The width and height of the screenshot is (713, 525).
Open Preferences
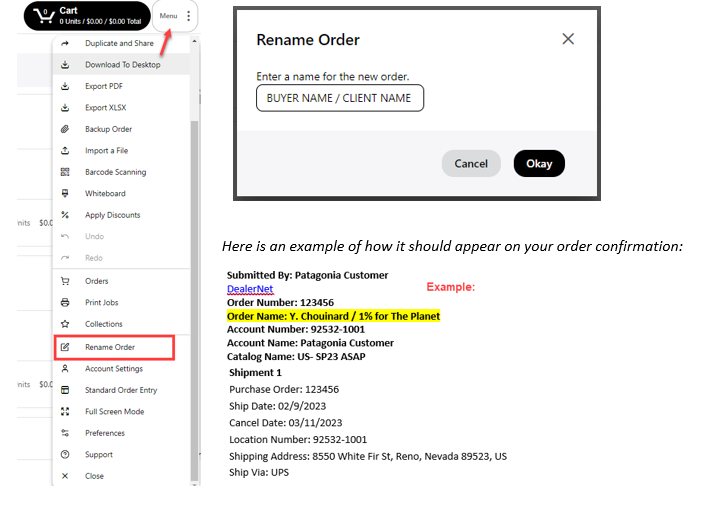click(105, 433)
